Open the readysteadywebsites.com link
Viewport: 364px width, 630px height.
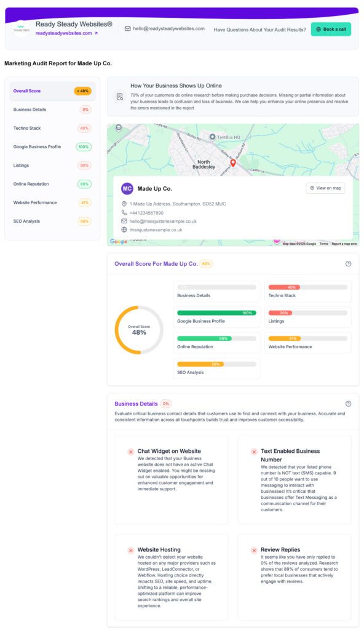[x=66, y=33]
